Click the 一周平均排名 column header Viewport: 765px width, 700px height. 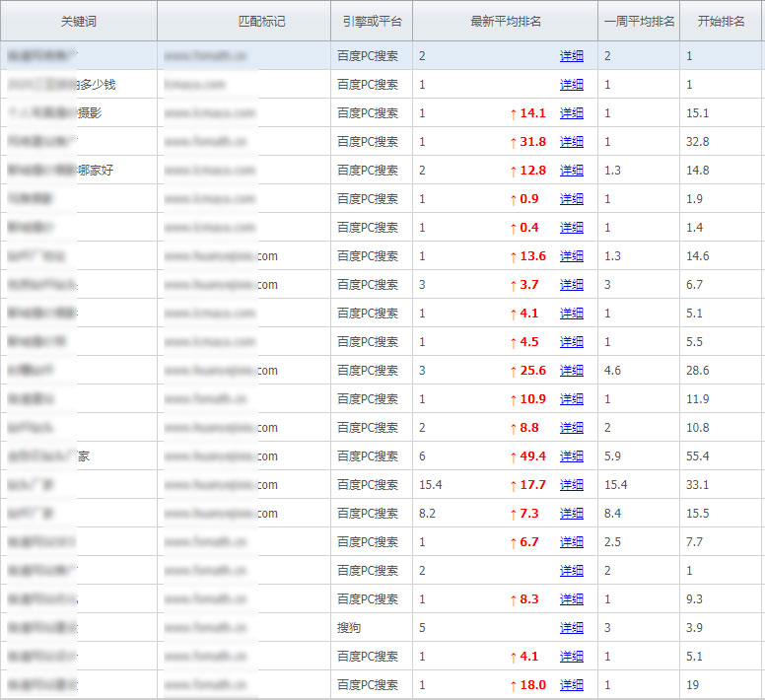[x=638, y=21]
